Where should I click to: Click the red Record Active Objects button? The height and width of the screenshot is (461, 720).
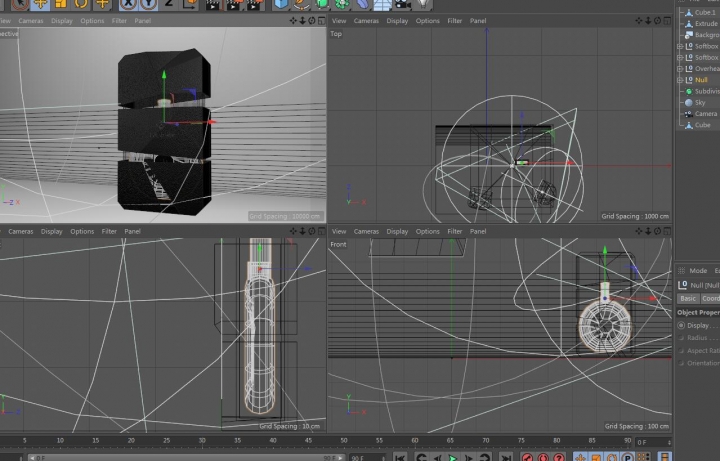coord(527,457)
